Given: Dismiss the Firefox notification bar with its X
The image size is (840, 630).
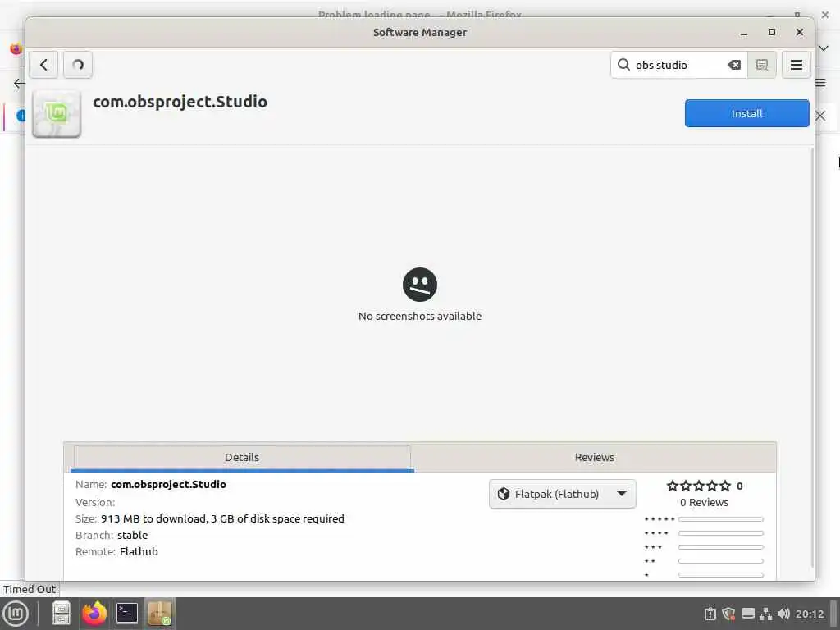Looking at the screenshot, I should (x=820, y=116).
